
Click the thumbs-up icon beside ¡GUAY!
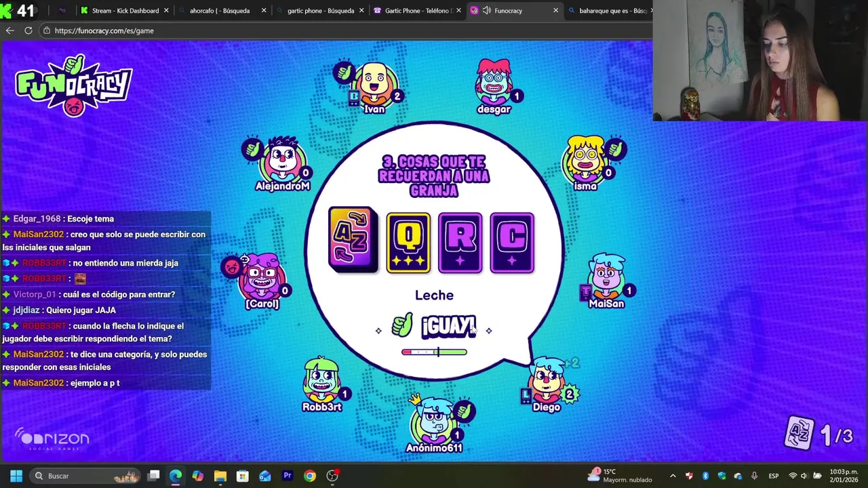(x=402, y=325)
